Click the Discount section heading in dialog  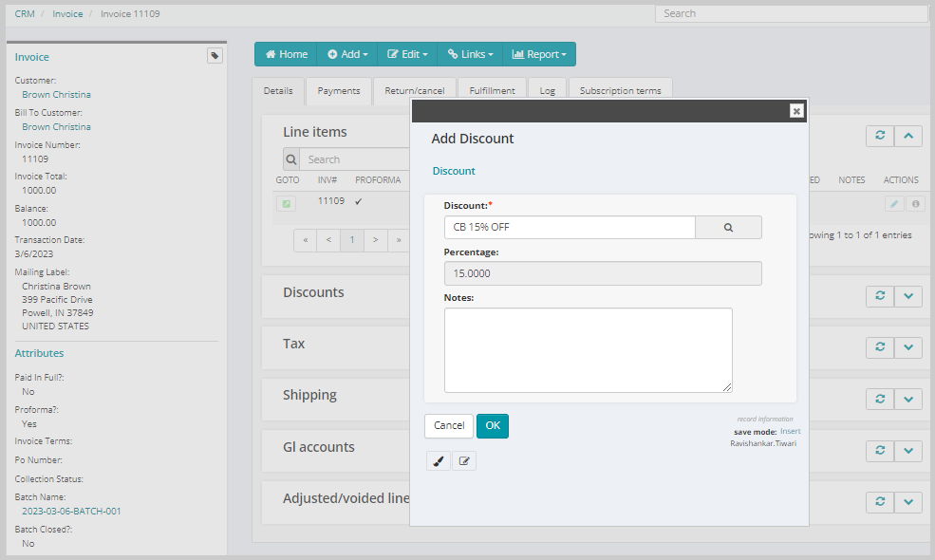coord(454,171)
